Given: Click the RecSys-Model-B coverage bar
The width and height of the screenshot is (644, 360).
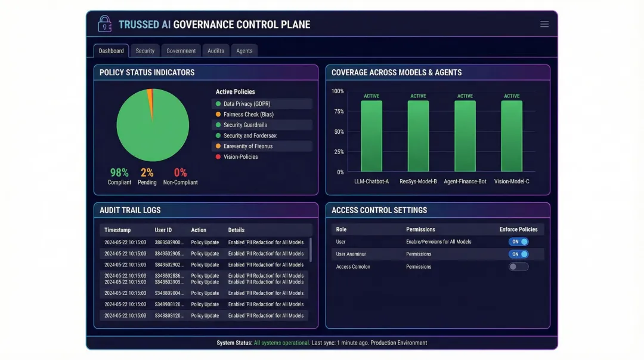Looking at the screenshot, I should (417, 137).
